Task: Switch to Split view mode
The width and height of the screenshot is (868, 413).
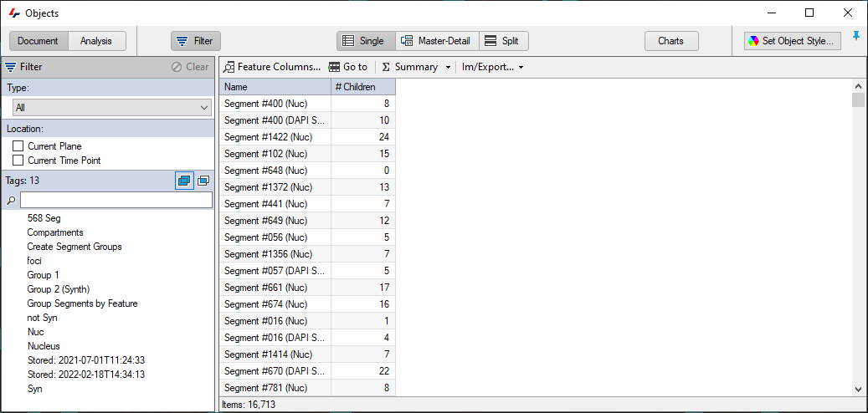Action: 503,41
